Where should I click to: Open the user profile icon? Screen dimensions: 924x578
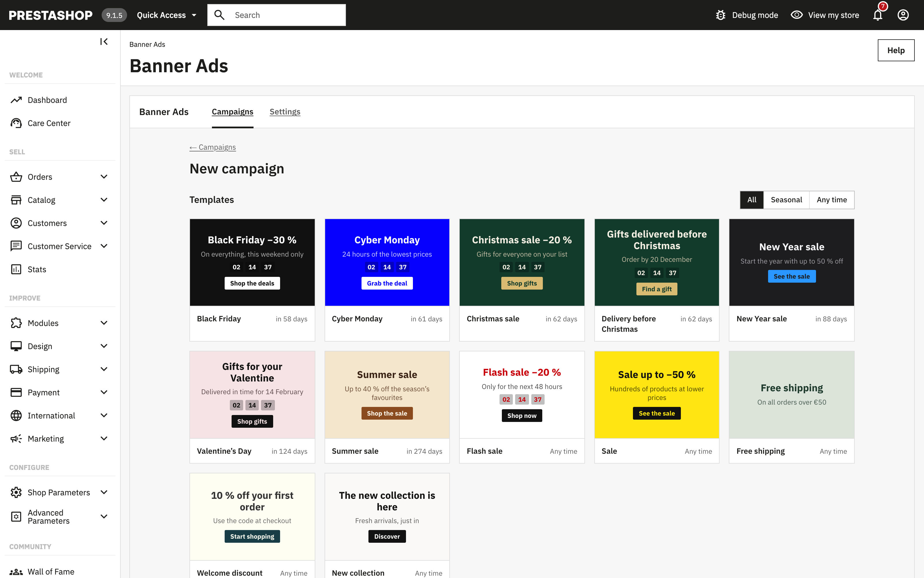pos(903,15)
